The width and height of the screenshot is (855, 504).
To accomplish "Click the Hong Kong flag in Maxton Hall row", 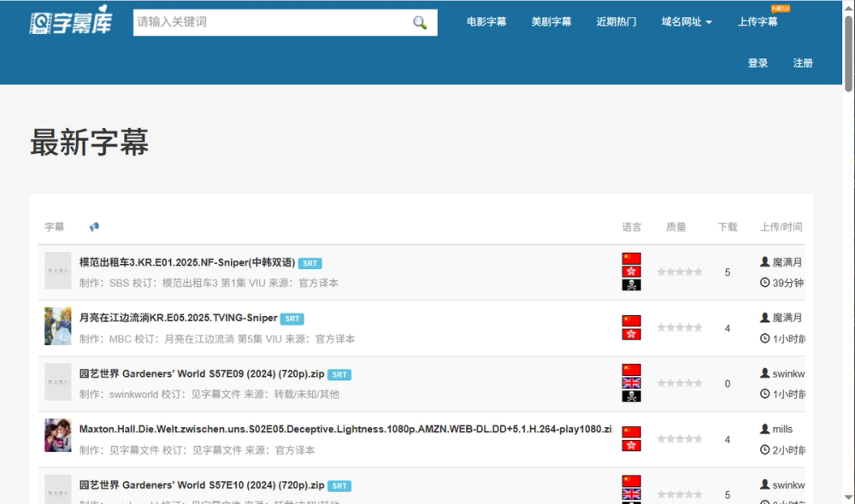I will 632,445.
